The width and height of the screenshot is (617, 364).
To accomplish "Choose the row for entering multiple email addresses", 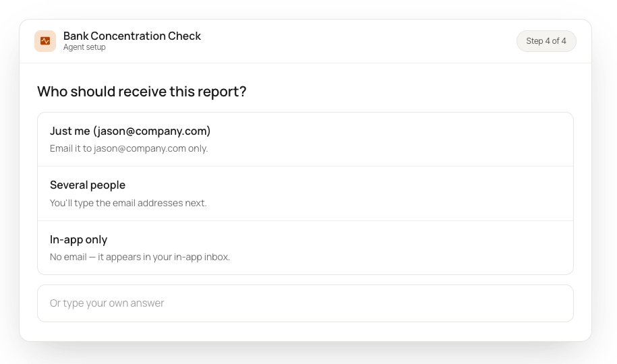I will (305, 193).
